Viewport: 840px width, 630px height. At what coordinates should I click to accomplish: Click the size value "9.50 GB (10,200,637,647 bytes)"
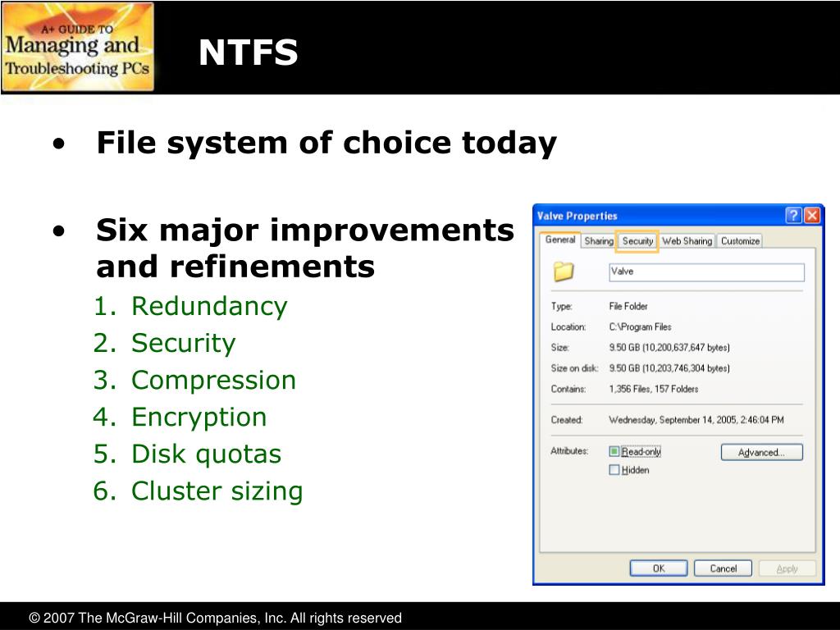[669, 348]
